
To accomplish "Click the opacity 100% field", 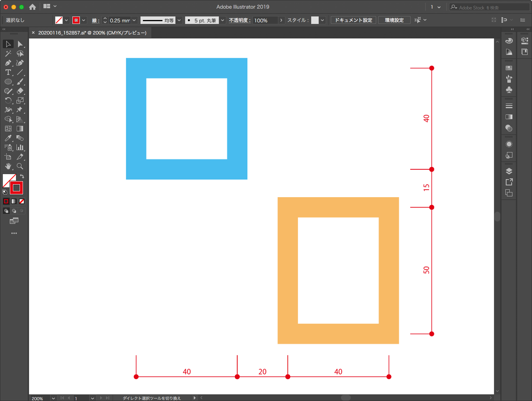I will (x=266, y=20).
